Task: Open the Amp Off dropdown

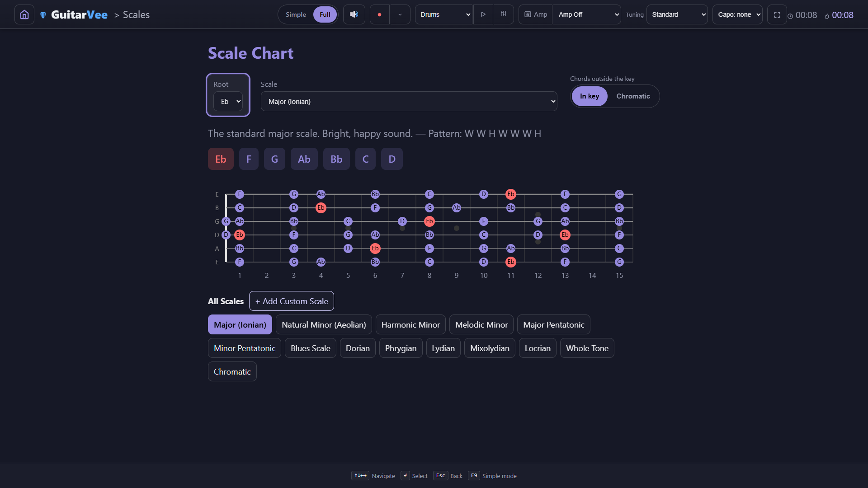Action: [x=587, y=14]
